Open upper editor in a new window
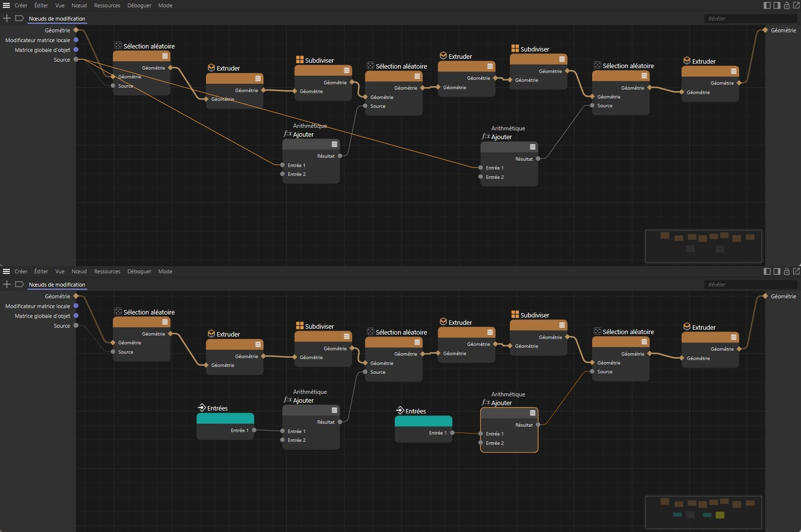 pyautogui.click(x=797, y=5)
